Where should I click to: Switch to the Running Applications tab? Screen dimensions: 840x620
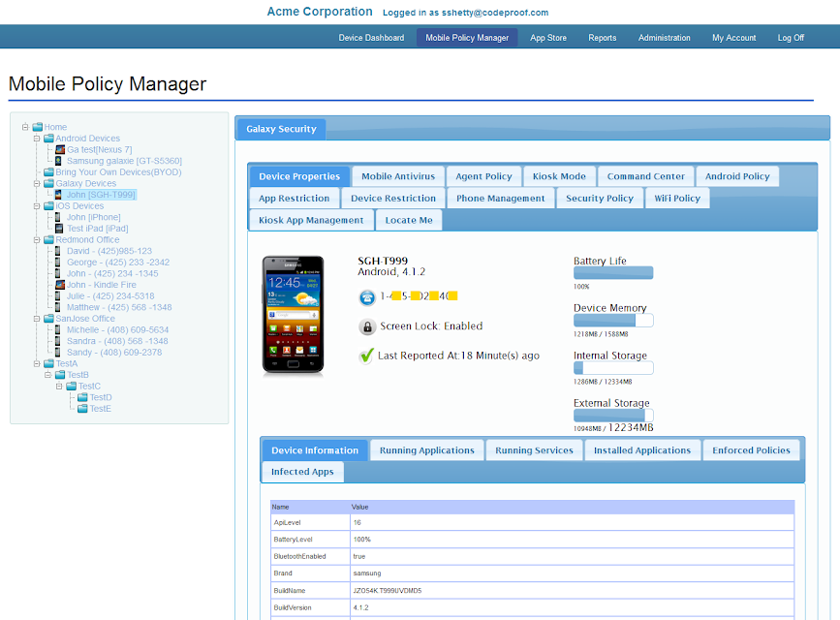tap(427, 450)
